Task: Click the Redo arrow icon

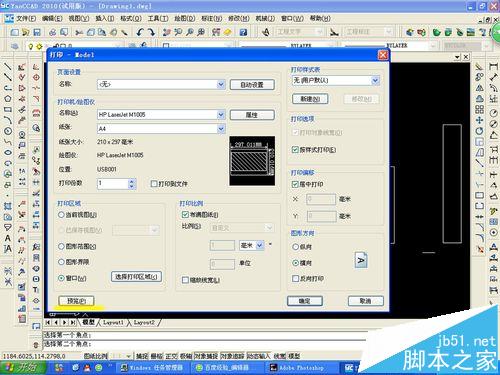Action: click(x=151, y=32)
